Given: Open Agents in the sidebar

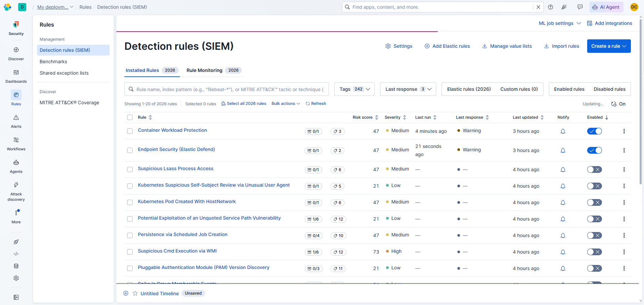Looking at the screenshot, I should 16,166.
